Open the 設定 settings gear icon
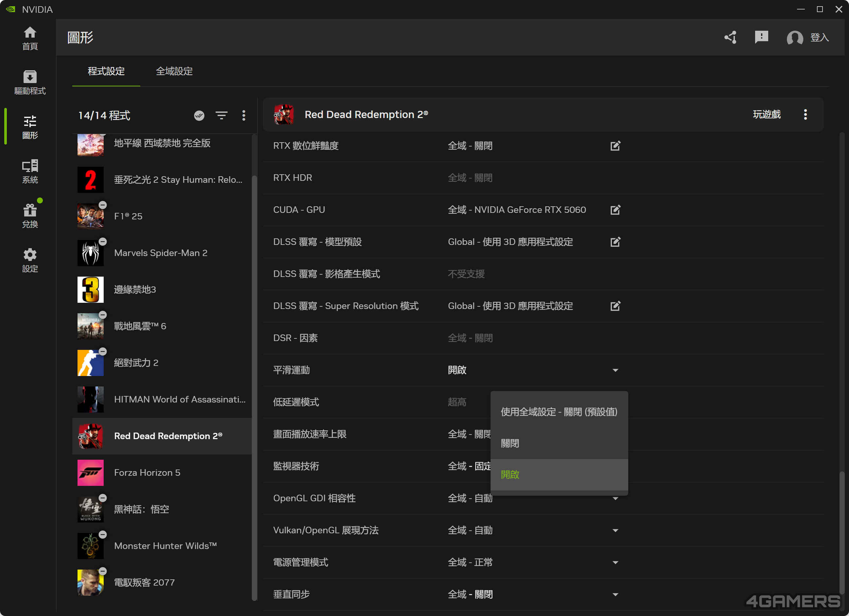 pyautogui.click(x=30, y=260)
